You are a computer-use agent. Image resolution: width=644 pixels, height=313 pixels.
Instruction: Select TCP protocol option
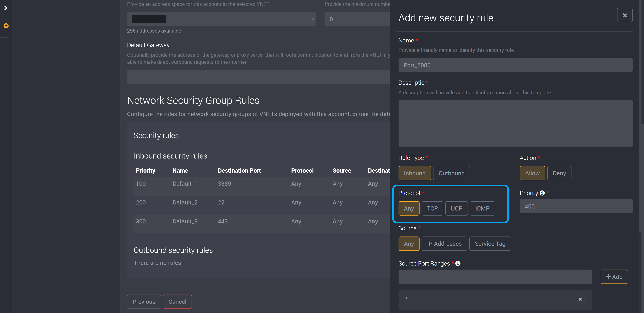432,208
